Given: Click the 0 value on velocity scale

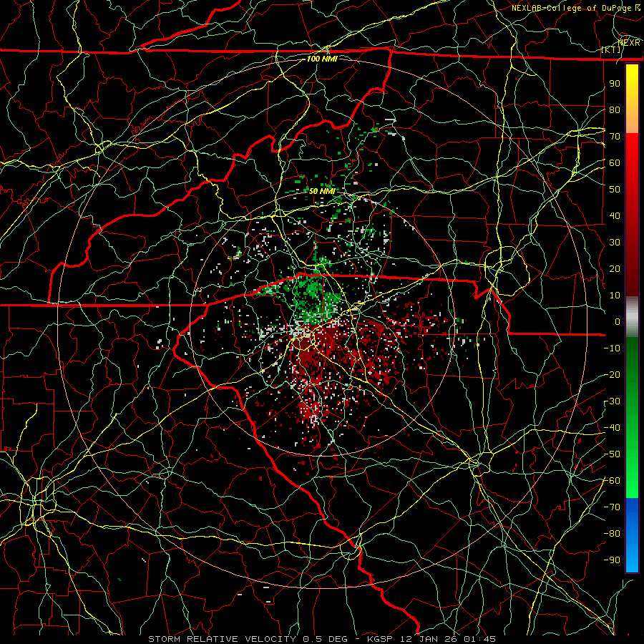Looking at the screenshot, I should [618, 321].
